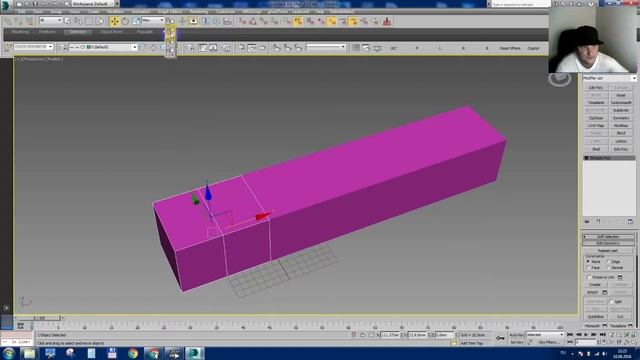Click the 3ds Max application logo button
Viewport: 640px width, 360px height.
pos(5,4)
